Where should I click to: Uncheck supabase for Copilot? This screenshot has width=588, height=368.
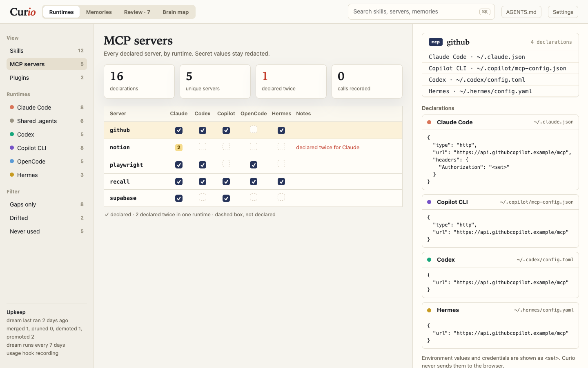tap(226, 198)
